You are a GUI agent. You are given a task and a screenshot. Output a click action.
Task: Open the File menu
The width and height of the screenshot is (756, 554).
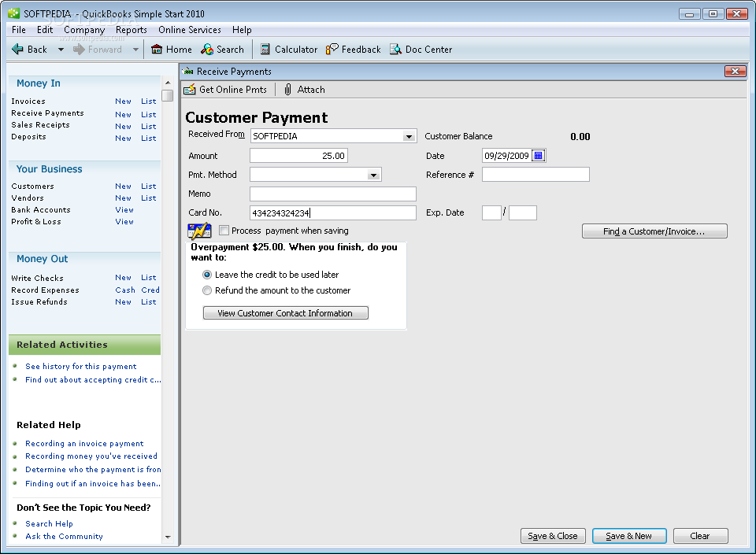click(19, 30)
